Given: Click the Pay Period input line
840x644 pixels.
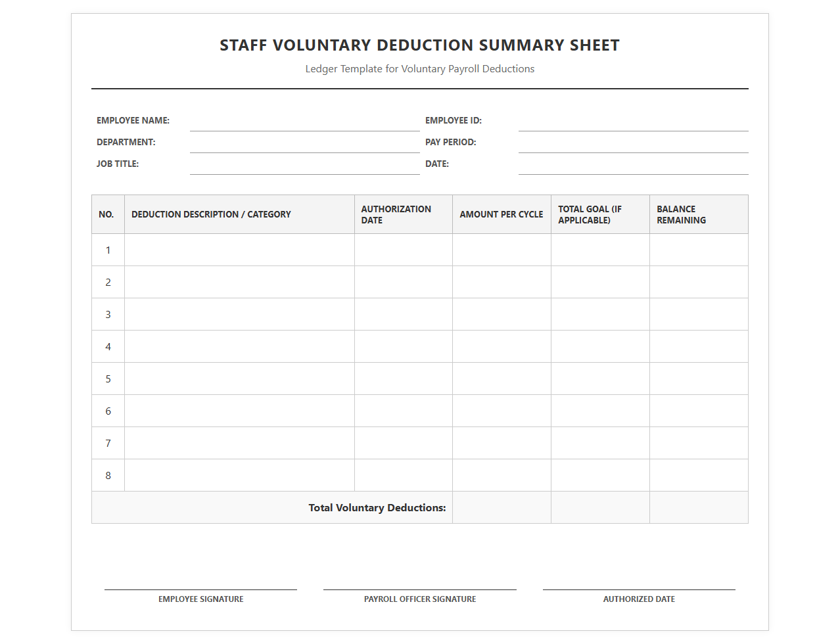Looking at the screenshot, I should [x=633, y=144].
